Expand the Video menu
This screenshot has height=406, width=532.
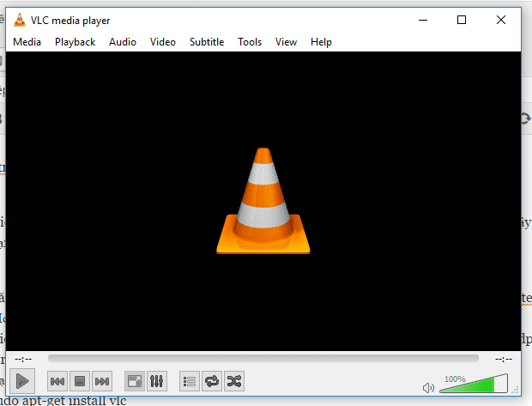[x=162, y=42]
